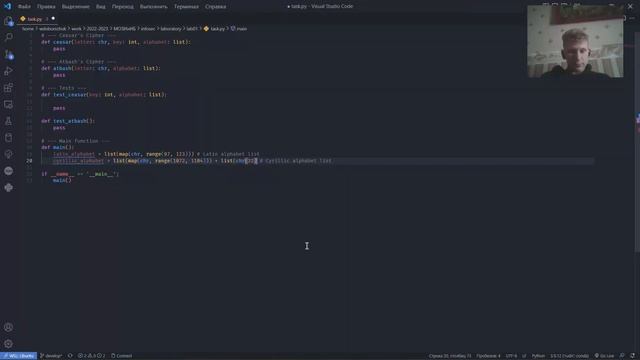Click the spaces indentation setting in status bar
640x360 pixels.
click(x=488, y=356)
